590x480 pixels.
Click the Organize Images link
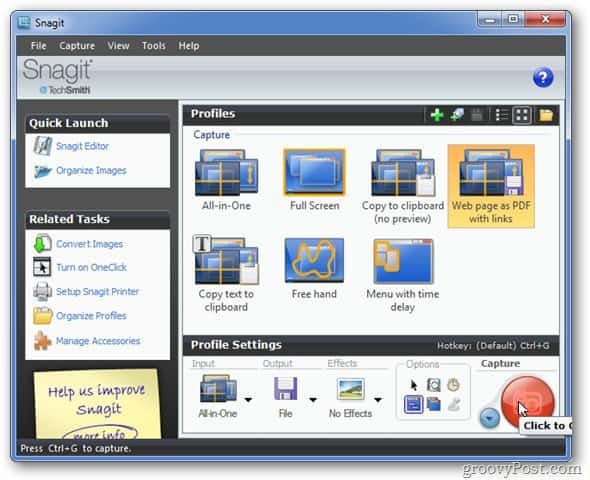(x=91, y=171)
